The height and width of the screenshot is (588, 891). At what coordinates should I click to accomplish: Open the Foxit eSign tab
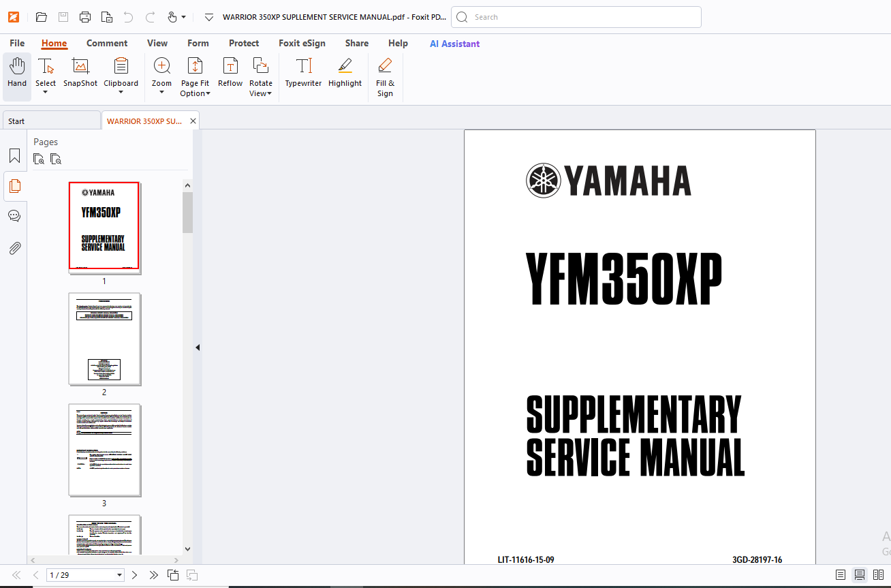pyautogui.click(x=302, y=43)
